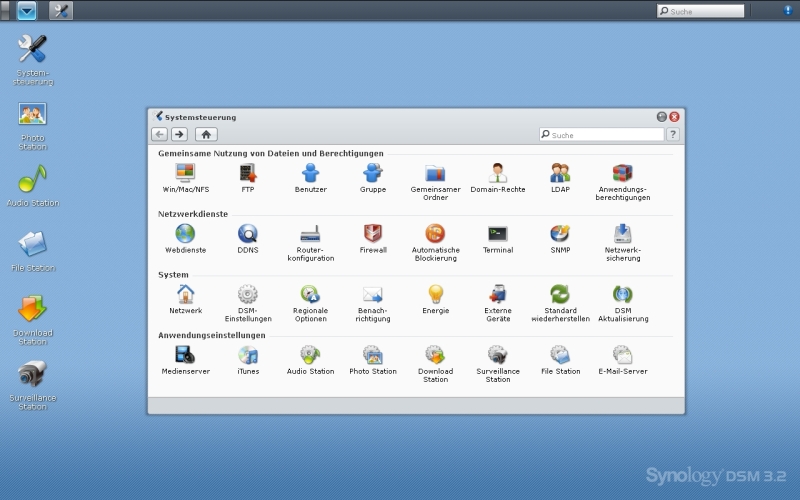Launch Download Station desktop shortcut
The image size is (800, 500).
pos(32,310)
